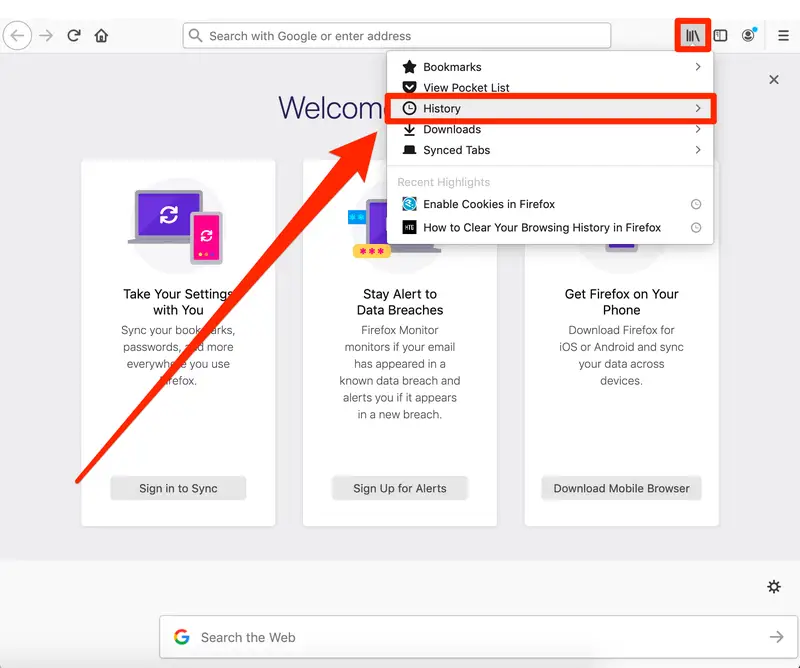The height and width of the screenshot is (668, 800).
Task: Select View Pocket List menu item
Action: click(465, 88)
